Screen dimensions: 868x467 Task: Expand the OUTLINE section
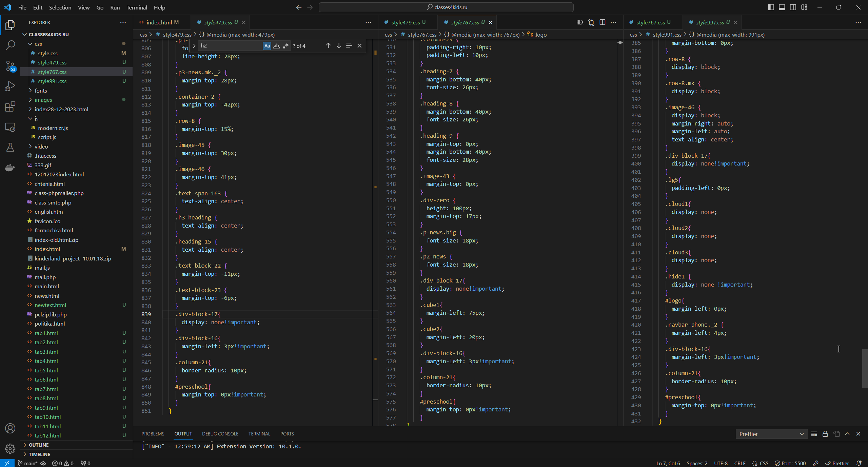[39, 445]
